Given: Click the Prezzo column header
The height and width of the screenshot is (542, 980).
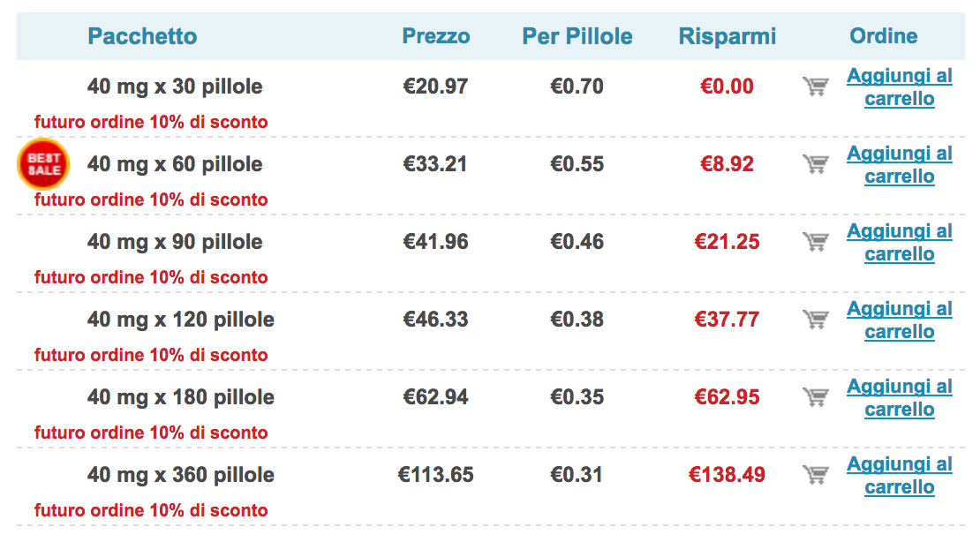Looking at the screenshot, I should tap(435, 36).
